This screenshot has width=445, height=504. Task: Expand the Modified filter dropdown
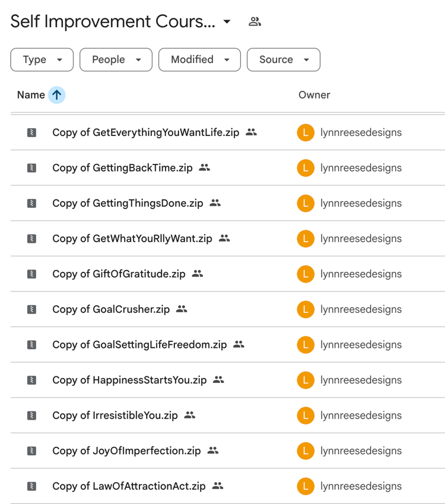pyautogui.click(x=199, y=60)
